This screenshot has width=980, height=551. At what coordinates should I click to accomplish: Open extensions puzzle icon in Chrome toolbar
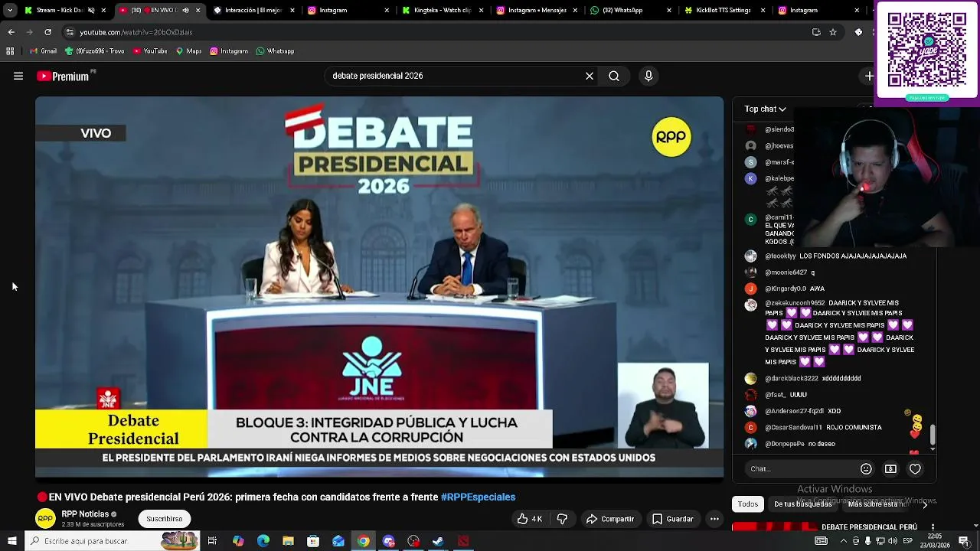(858, 32)
